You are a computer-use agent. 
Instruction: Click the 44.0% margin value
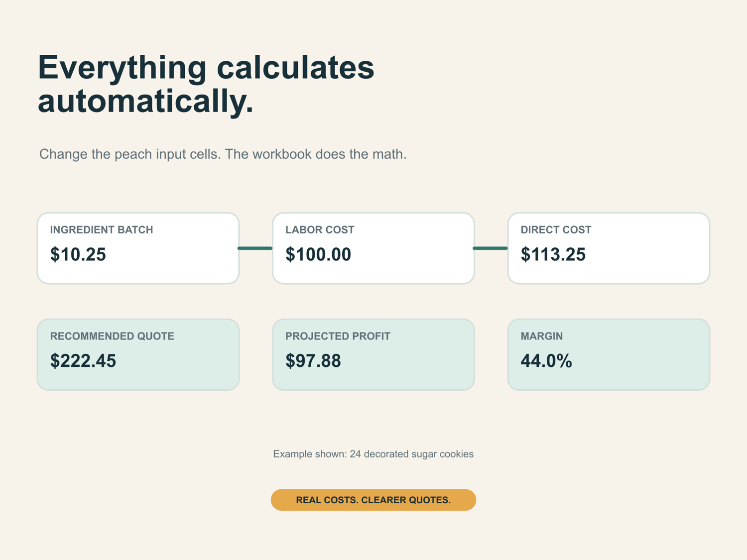[546, 361]
